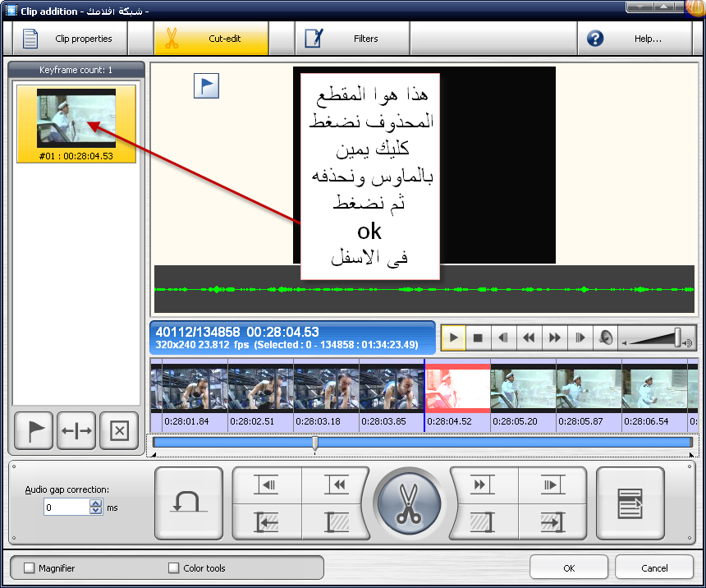
Task: Adjust the volume slider handle
Action: coord(677,338)
